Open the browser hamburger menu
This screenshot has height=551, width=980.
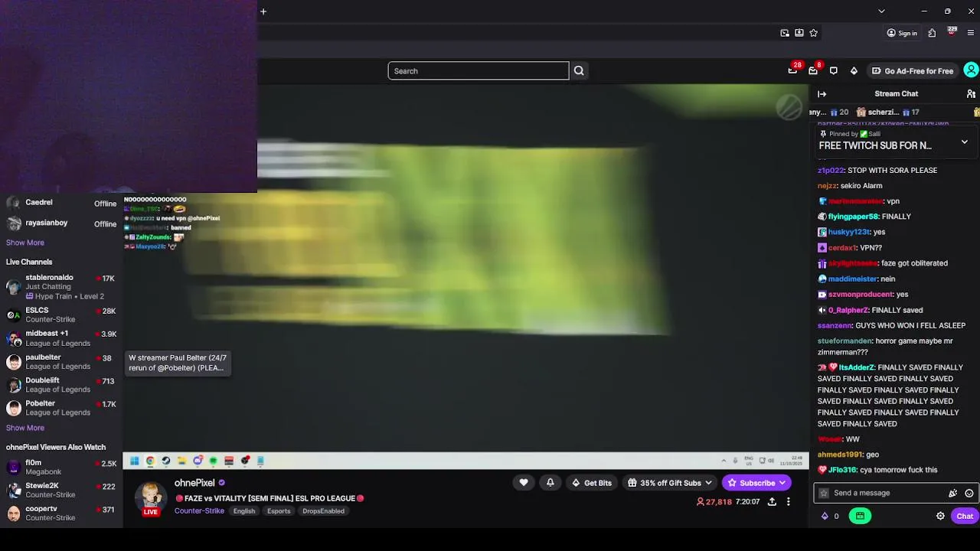click(971, 33)
